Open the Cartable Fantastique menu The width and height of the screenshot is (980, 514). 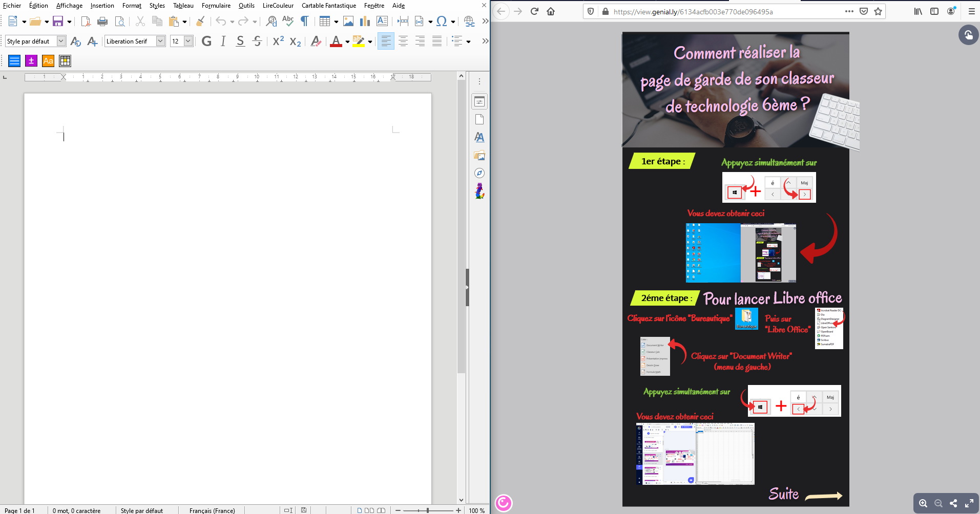[329, 6]
